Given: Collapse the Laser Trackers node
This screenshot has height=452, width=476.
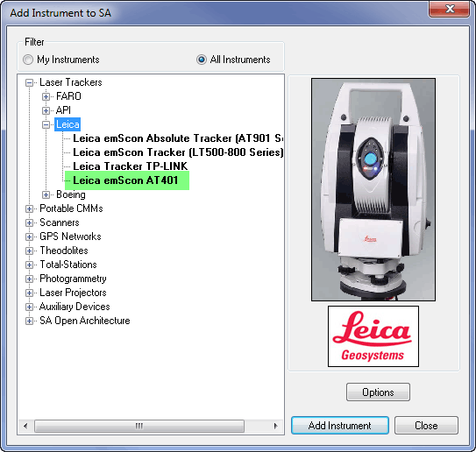Looking at the screenshot, I should pos(30,82).
